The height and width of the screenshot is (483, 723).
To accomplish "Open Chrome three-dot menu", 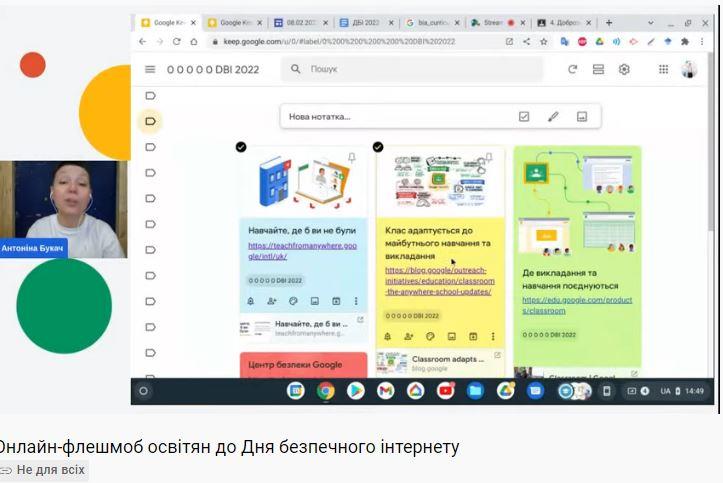I will click(x=702, y=41).
